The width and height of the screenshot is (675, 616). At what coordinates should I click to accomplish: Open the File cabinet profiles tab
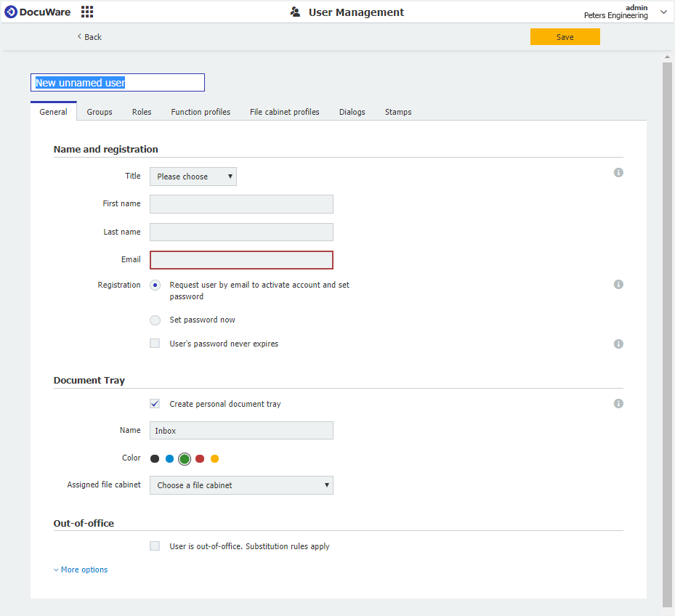pos(284,112)
